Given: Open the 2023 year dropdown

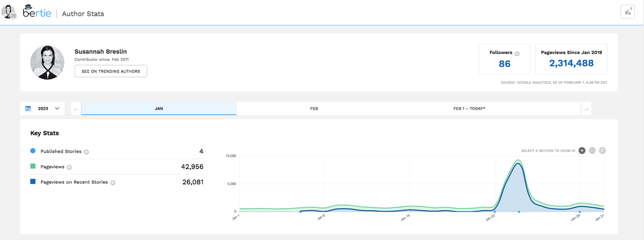Looking at the screenshot, I should pyautogui.click(x=42, y=108).
